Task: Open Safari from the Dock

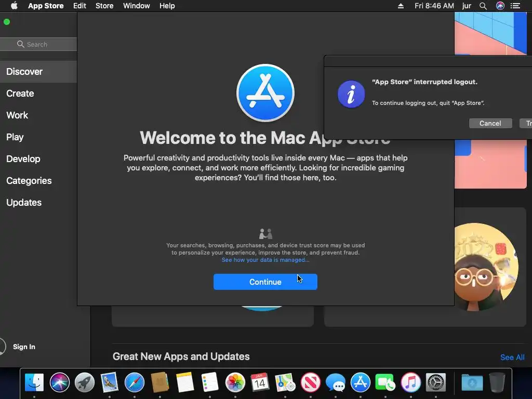Action: pos(135,382)
